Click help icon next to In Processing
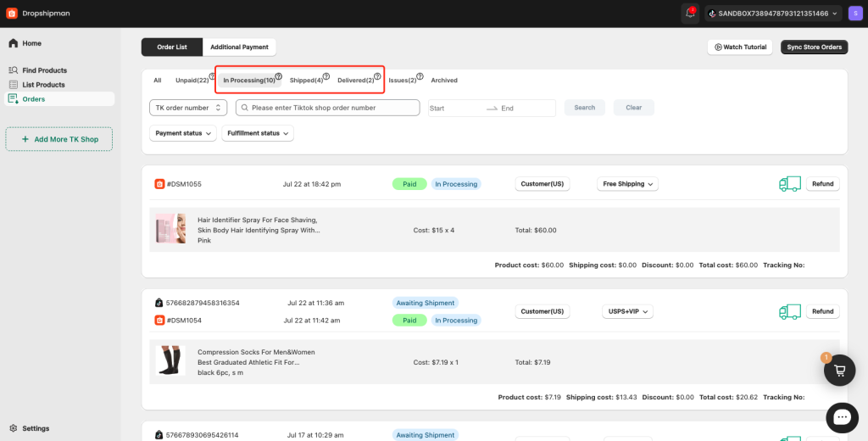The width and height of the screenshot is (868, 441). tap(278, 76)
